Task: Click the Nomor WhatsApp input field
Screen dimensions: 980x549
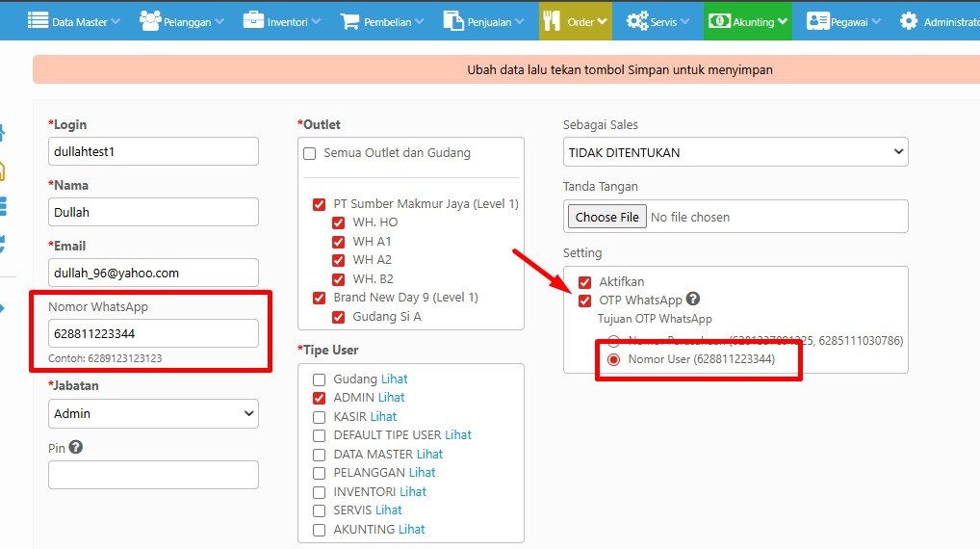Action: point(153,333)
